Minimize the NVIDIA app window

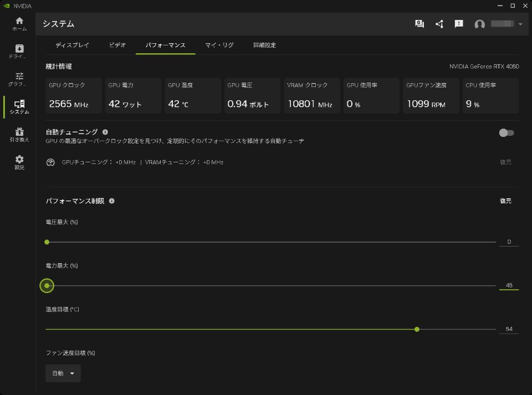tap(500, 6)
